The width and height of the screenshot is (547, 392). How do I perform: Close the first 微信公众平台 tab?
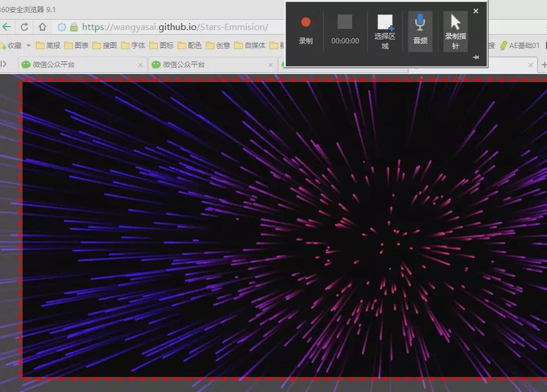[x=141, y=65]
